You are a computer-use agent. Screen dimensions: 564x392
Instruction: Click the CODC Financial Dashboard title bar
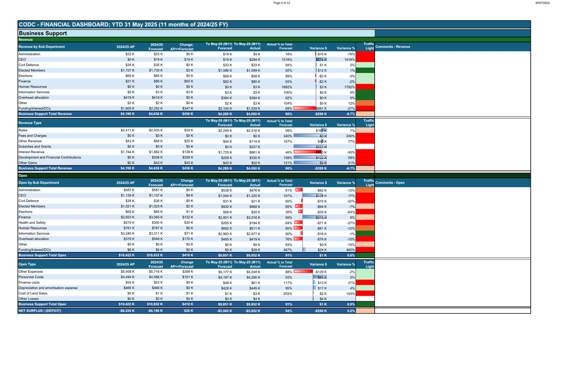coord(123,25)
